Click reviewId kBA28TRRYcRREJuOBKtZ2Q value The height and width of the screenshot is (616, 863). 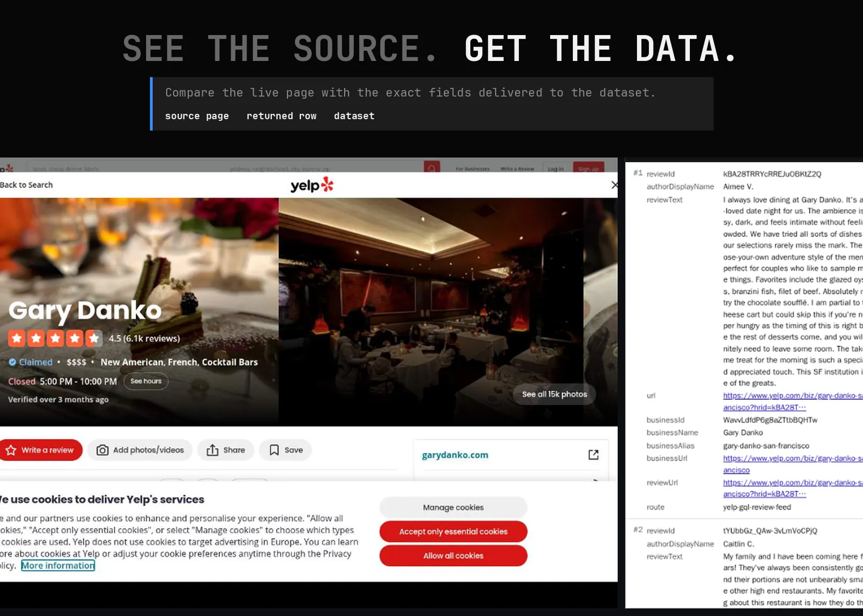pos(772,174)
